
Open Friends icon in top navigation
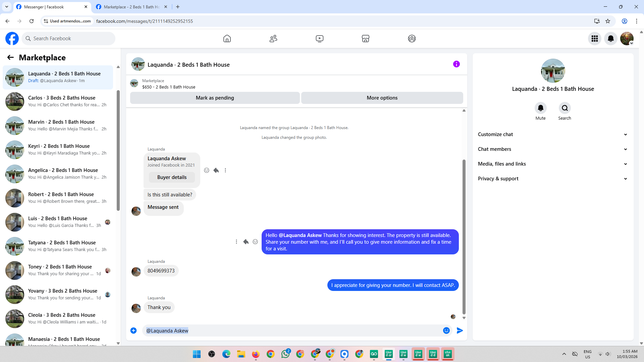pos(273,39)
